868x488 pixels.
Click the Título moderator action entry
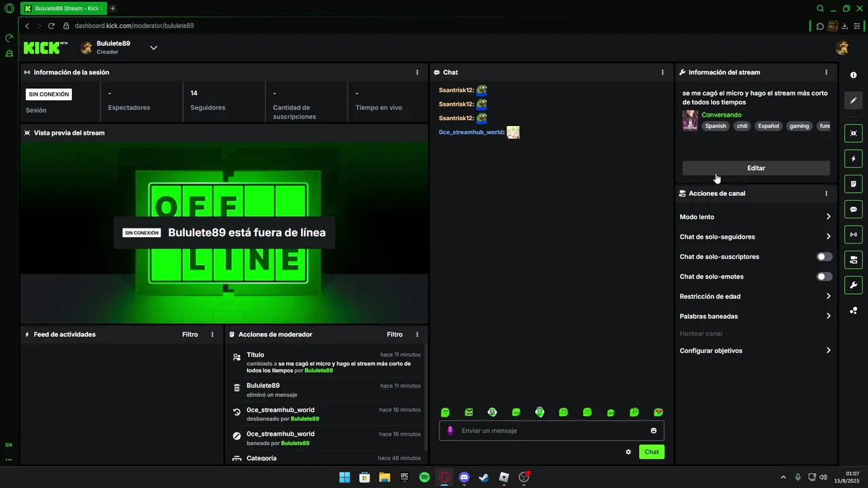326,363
